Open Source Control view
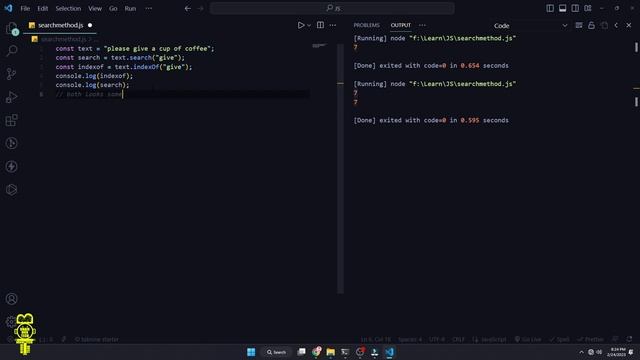Image resolution: width=640 pixels, height=360 pixels. click(12, 74)
